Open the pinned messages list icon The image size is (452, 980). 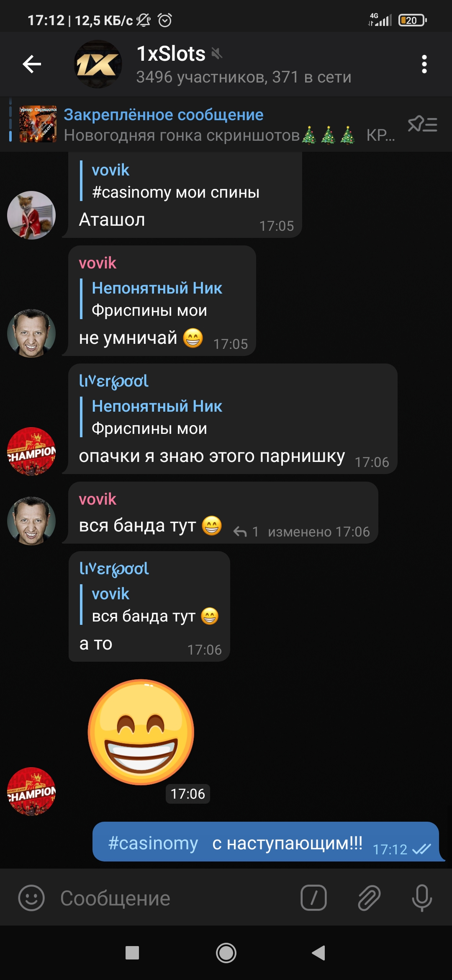[x=422, y=124]
